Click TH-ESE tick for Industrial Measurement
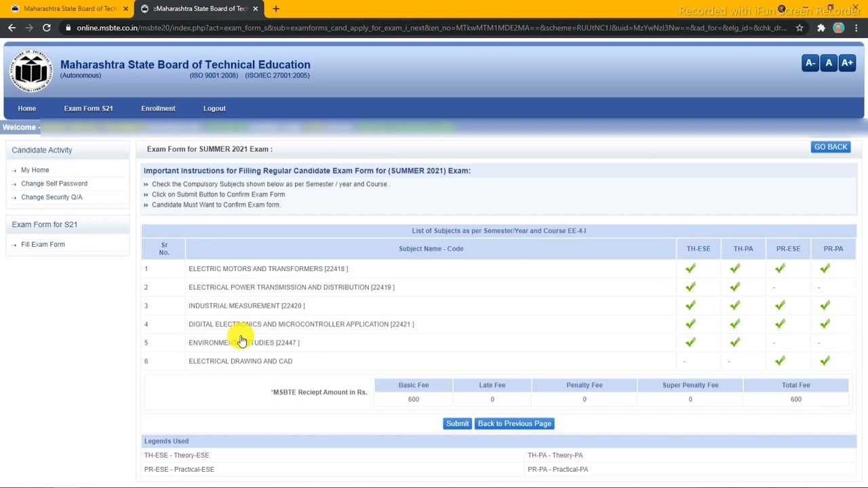This screenshot has width=868, height=488. pos(690,305)
